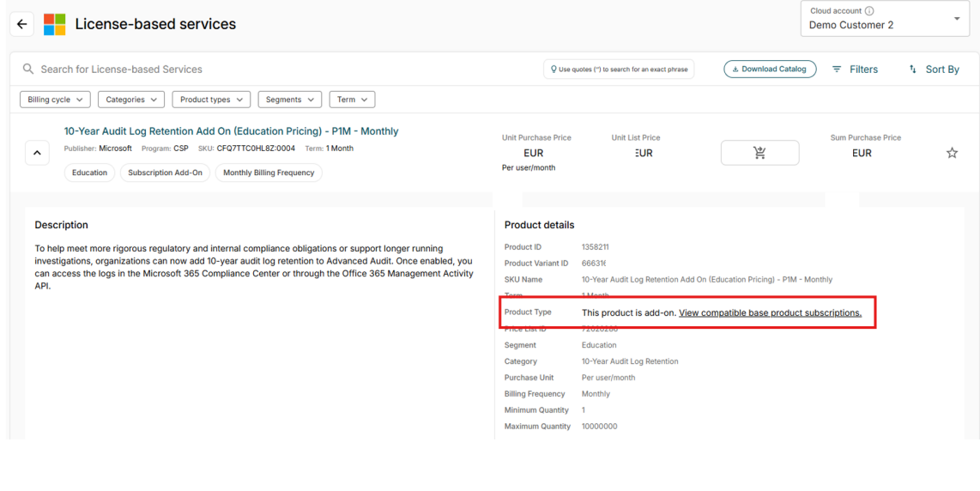The width and height of the screenshot is (980, 491).
Task: Click the Product ID value 1358211
Action: point(595,247)
